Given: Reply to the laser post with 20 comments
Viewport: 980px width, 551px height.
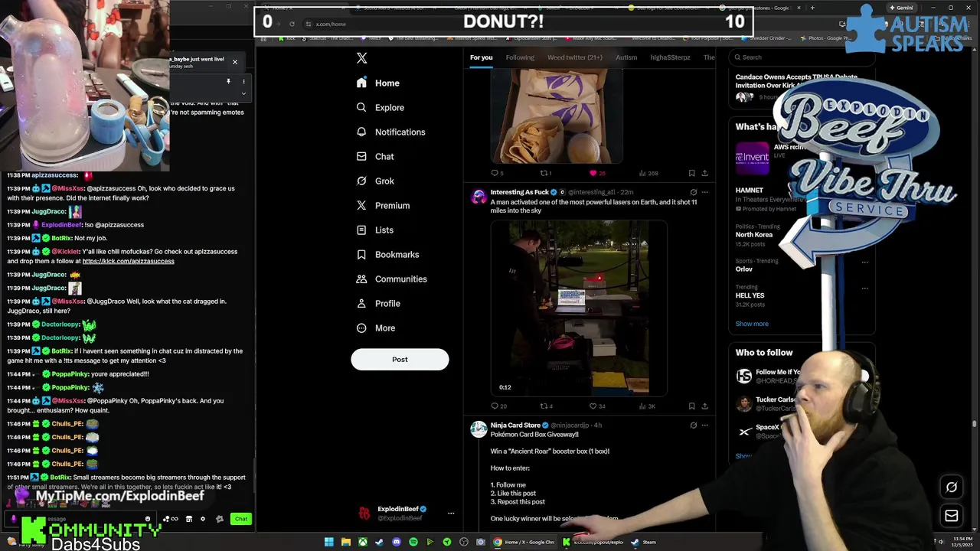Looking at the screenshot, I should (x=498, y=406).
